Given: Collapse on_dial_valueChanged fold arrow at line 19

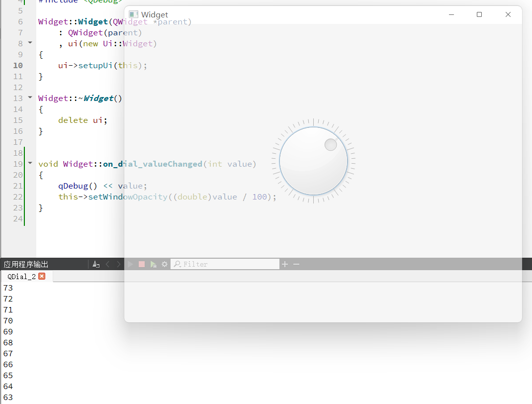Looking at the screenshot, I should [30, 163].
